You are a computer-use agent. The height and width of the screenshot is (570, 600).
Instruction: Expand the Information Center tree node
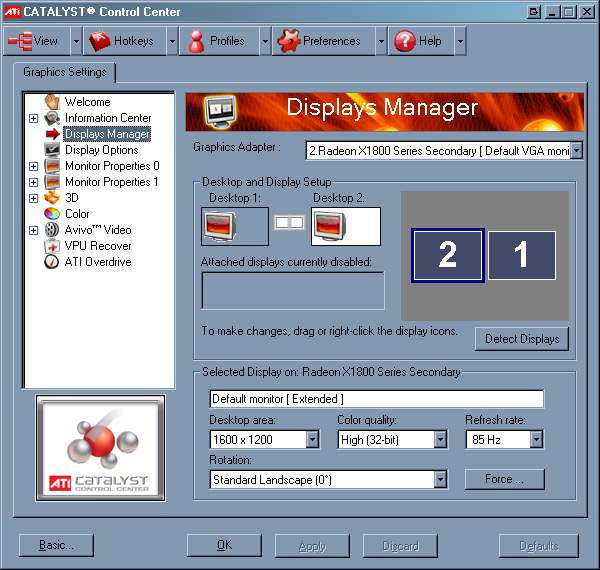click(34, 118)
